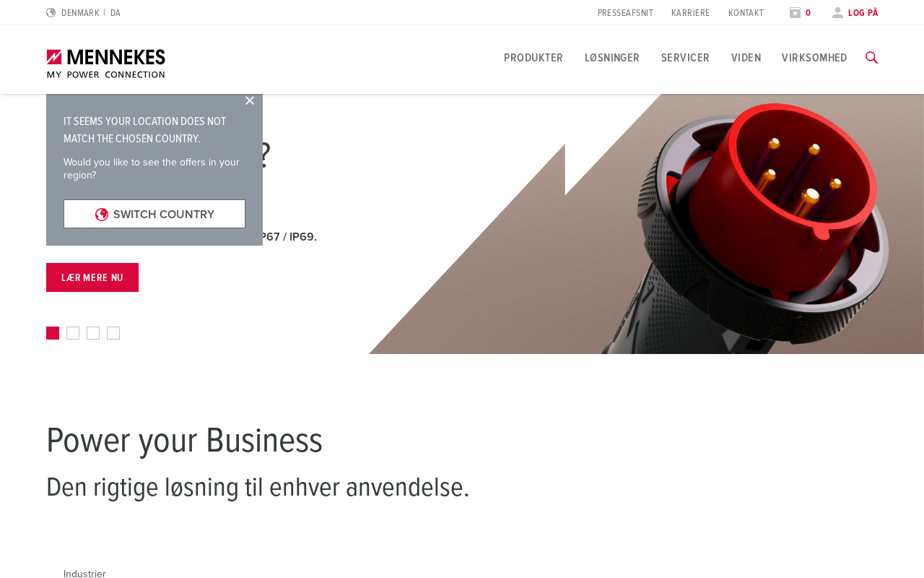The image size is (924, 578).
Task: Open the Viden menu item
Action: (x=746, y=58)
